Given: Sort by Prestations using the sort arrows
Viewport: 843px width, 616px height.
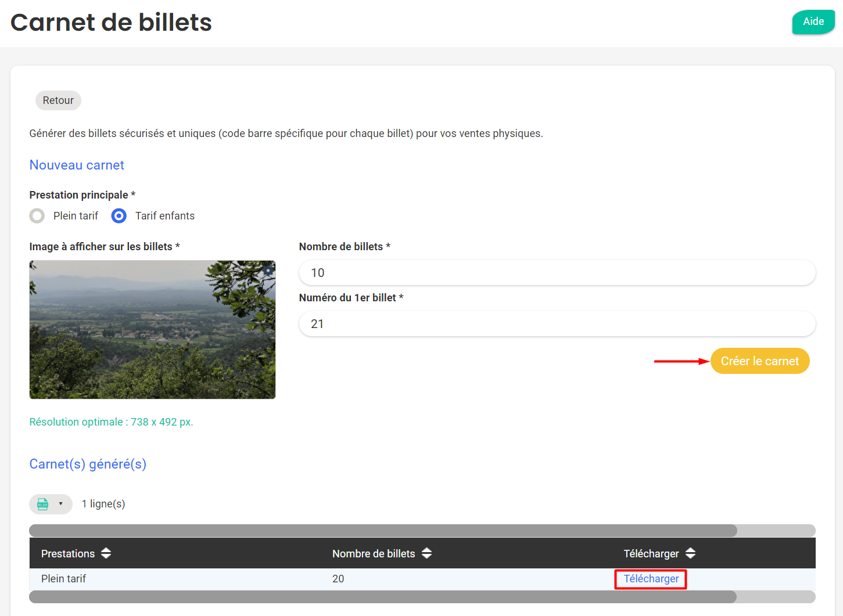Looking at the screenshot, I should pyautogui.click(x=106, y=553).
